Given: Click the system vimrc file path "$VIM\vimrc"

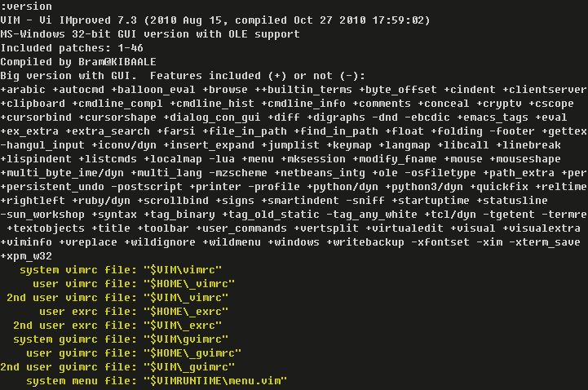Looking at the screenshot, I should point(183,270).
